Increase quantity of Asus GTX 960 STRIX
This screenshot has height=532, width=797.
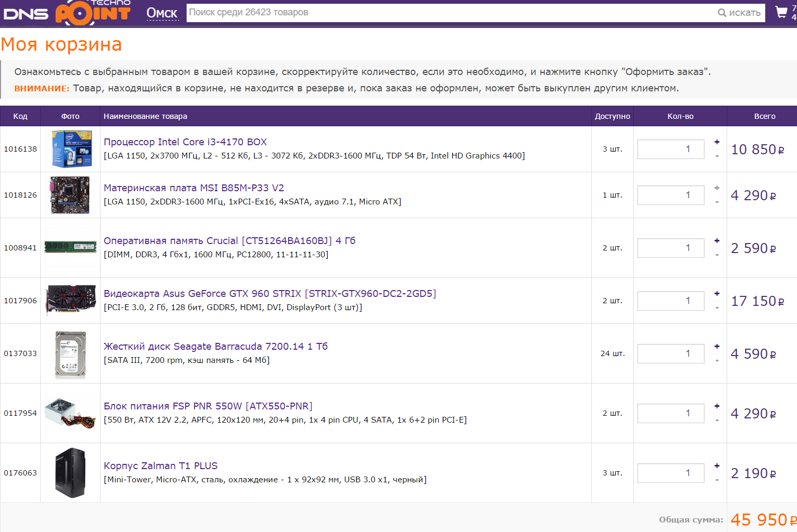coord(717,293)
